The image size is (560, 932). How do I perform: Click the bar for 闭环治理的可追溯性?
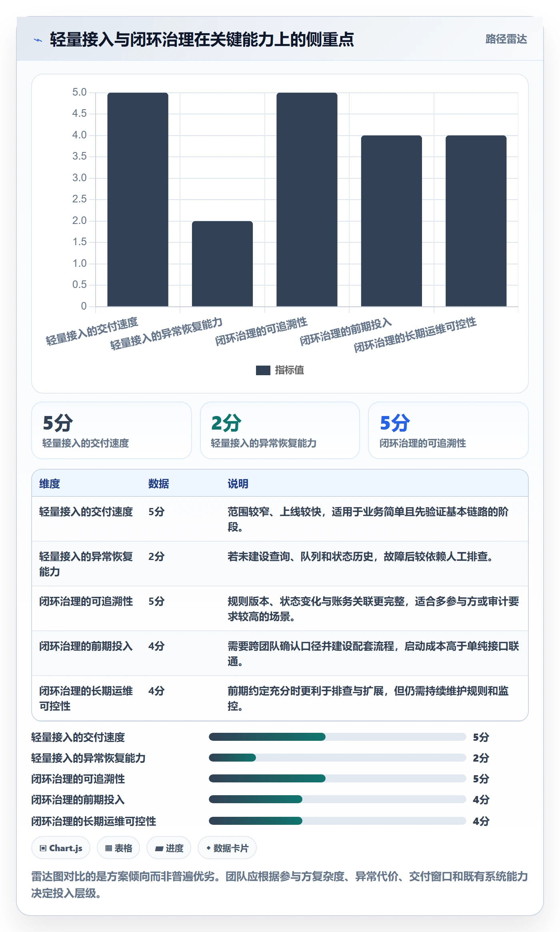[x=307, y=200]
